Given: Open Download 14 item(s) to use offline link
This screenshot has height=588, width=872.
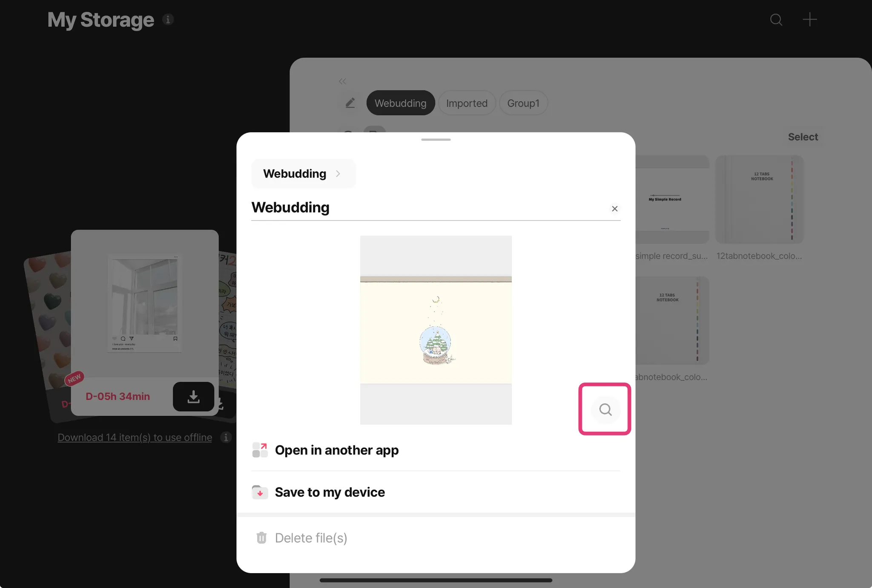Looking at the screenshot, I should point(135,437).
